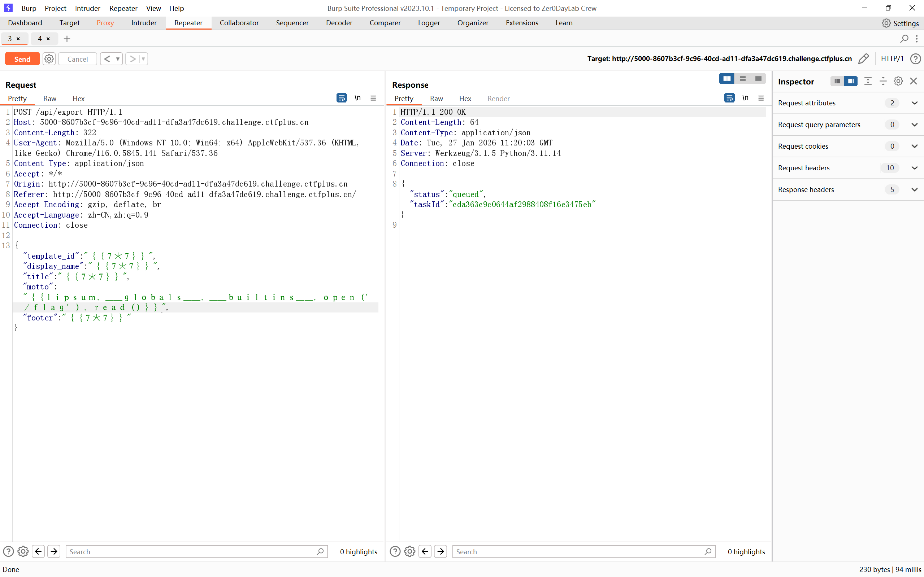Close Repeater tab 4

[48, 39]
